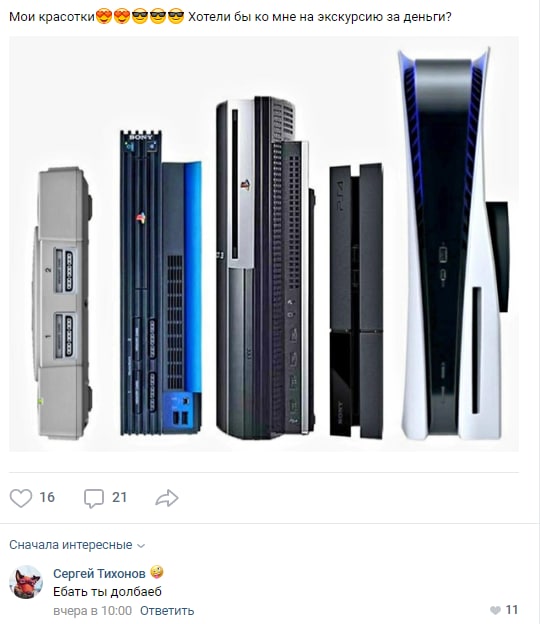
Task: Click the blue-striped PS2 console in photo
Action: pos(161,283)
